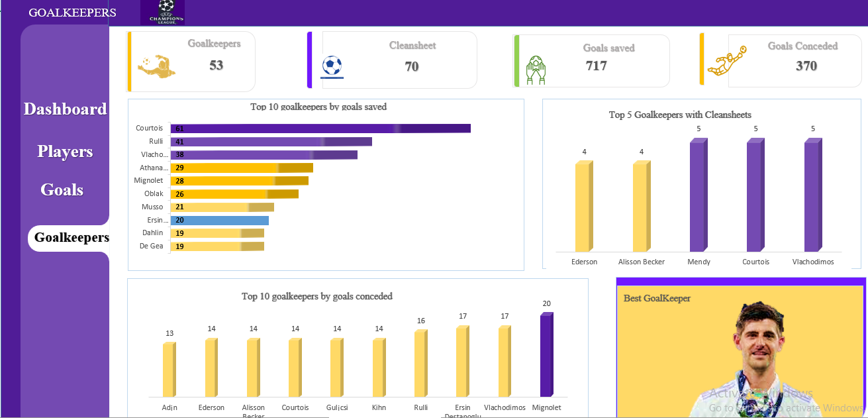Go to the Players page

coord(65,152)
